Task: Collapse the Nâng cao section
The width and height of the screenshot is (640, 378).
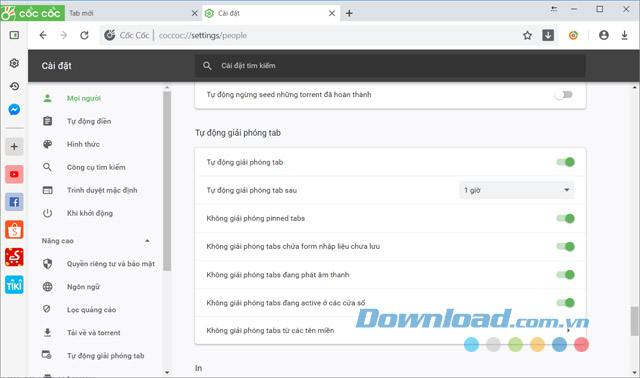Action: point(147,241)
